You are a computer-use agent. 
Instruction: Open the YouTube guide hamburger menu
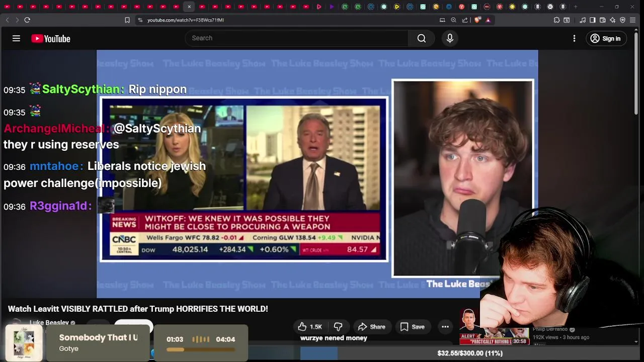16,38
